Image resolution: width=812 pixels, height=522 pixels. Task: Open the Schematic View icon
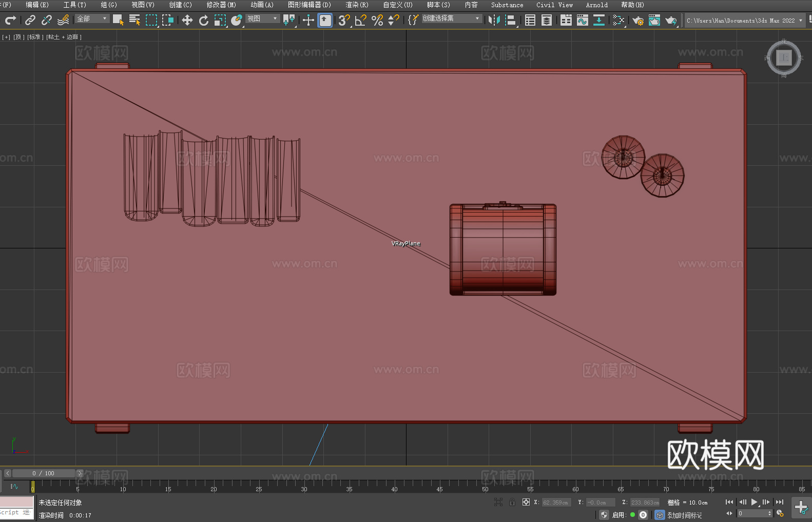(598, 20)
